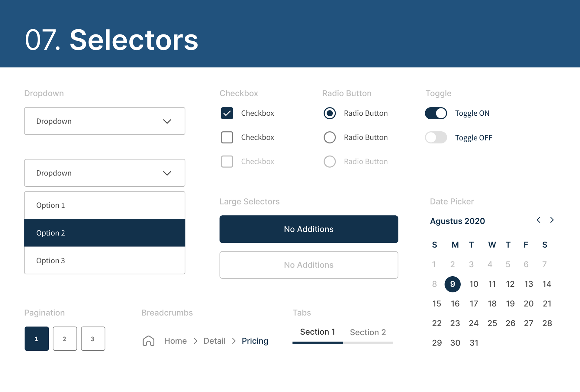Switch to the Section 2 tab

point(368,332)
